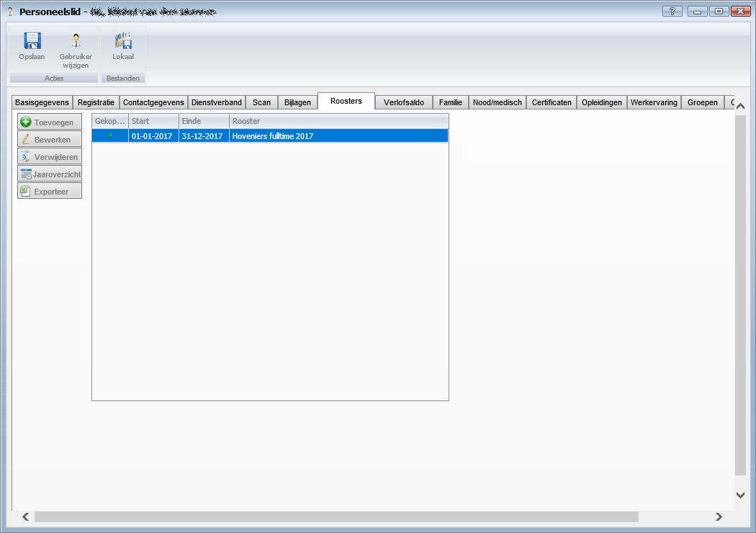Image resolution: width=756 pixels, height=533 pixels.
Task: Edit selected roster with Bewerken
Action: 49,139
